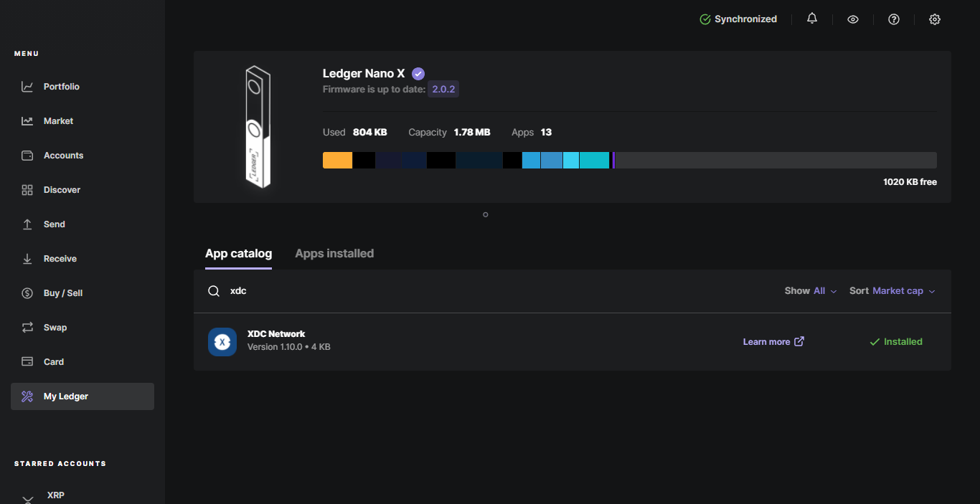Select the App catalog tab
Viewport: 980px width, 504px height.
[238, 254]
